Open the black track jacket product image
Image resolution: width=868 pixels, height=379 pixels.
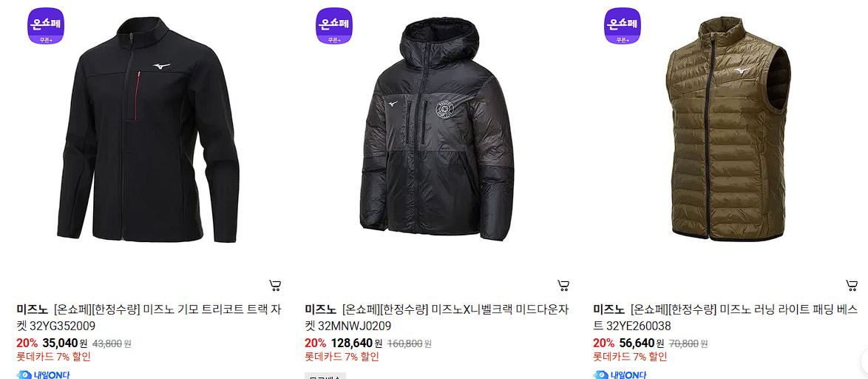click(x=149, y=130)
